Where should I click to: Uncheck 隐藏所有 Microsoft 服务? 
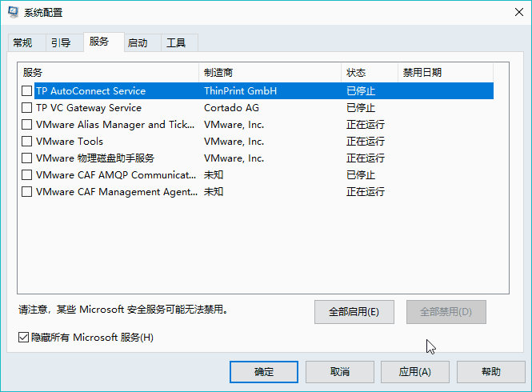23,338
